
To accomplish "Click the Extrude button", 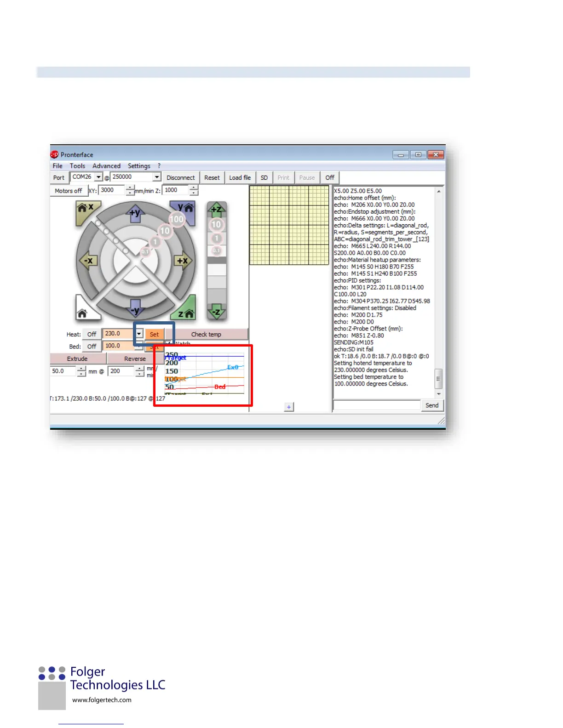I will tap(77, 359).
